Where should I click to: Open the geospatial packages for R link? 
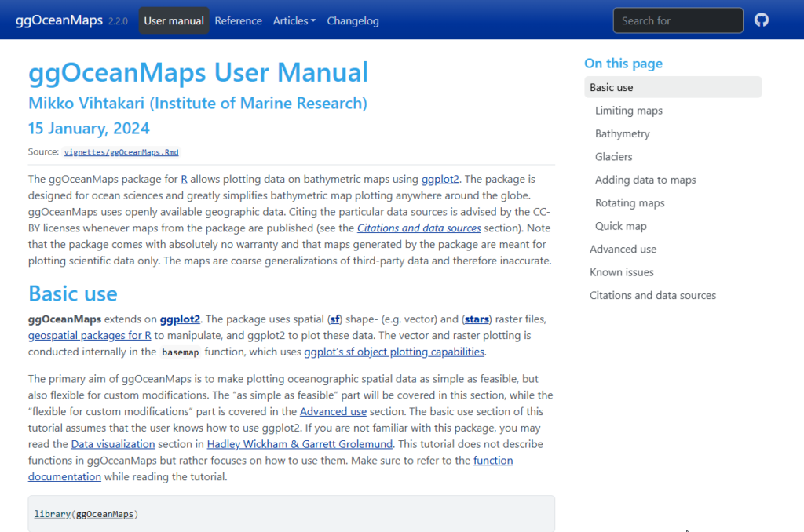(x=90, y=336)
